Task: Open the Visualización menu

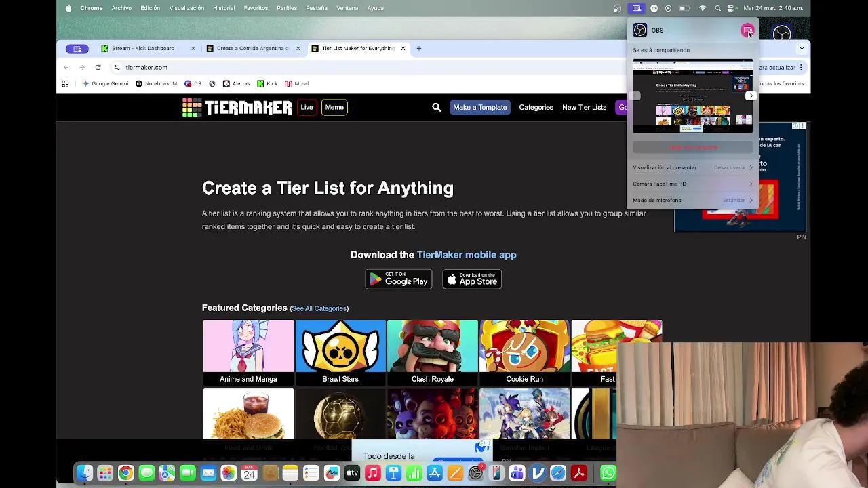Action: [186, 8]
